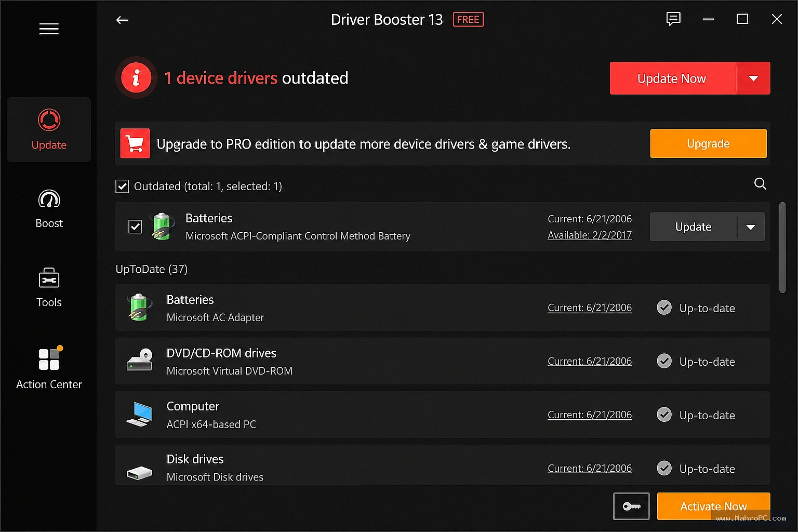The width and height of the screenshot is (798, 532).
Task: Click "Microsoft ACPI-Compliant Control Method Battery" text
Action: [298, 236]
